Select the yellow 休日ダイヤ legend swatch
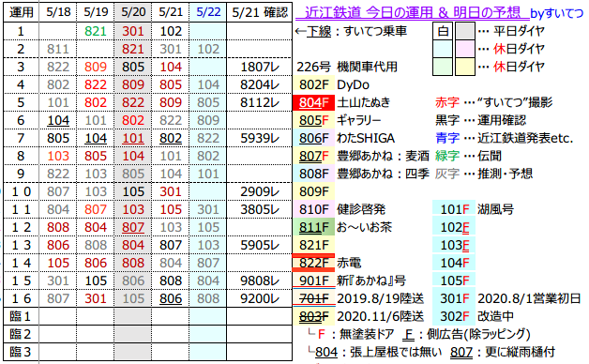This screenshot has width=589, height=364. click(x=465, y=67)
